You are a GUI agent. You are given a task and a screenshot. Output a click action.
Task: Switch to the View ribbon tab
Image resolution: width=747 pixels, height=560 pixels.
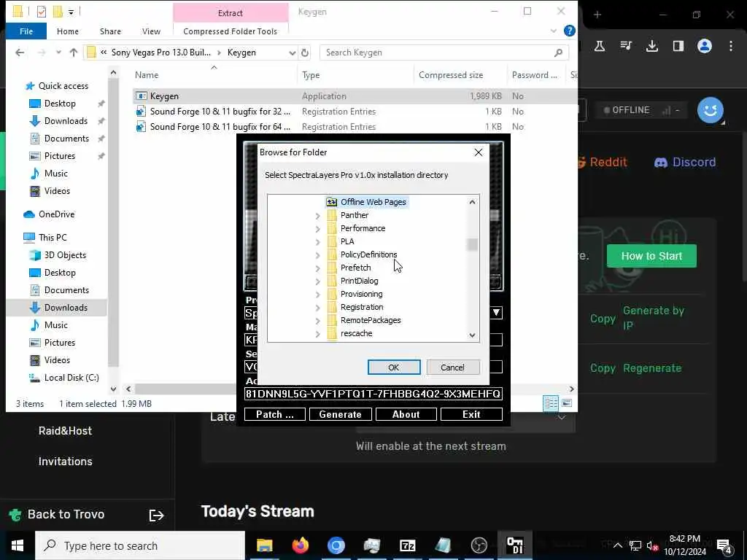point(151,31)
